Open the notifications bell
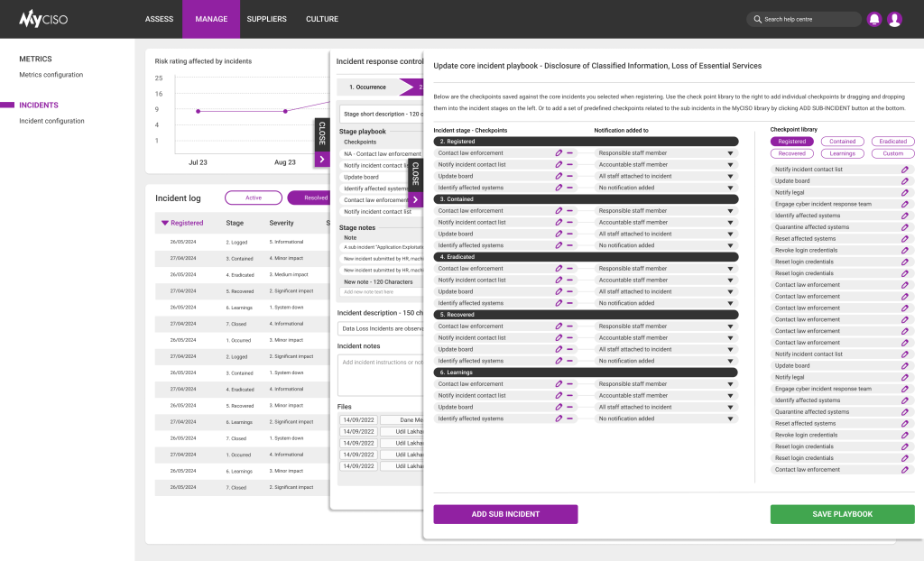 (873, 19)
